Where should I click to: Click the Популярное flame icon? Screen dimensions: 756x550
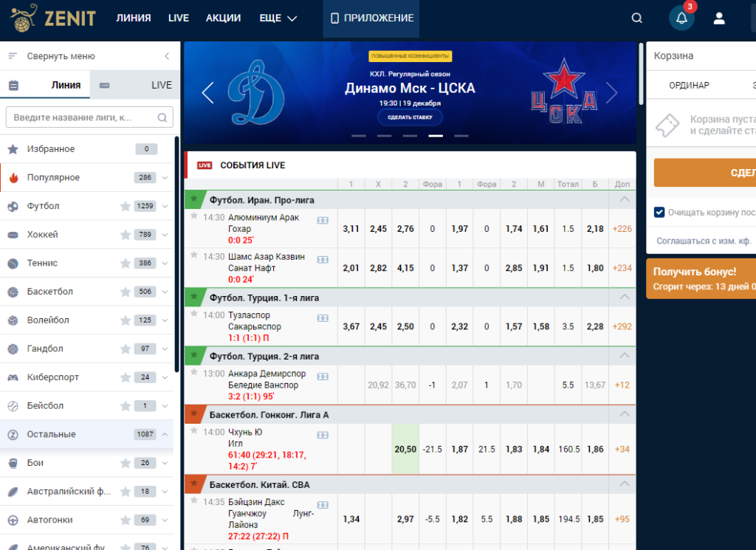(x=13, y=177)
